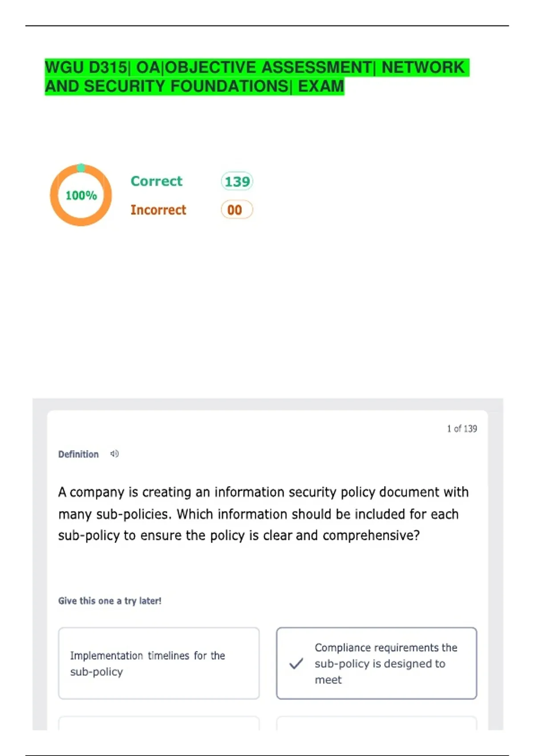Click the checkmark icon on Compliance answer
The height and width of the screenshot is (756, 534).
(x=296, y=664)
